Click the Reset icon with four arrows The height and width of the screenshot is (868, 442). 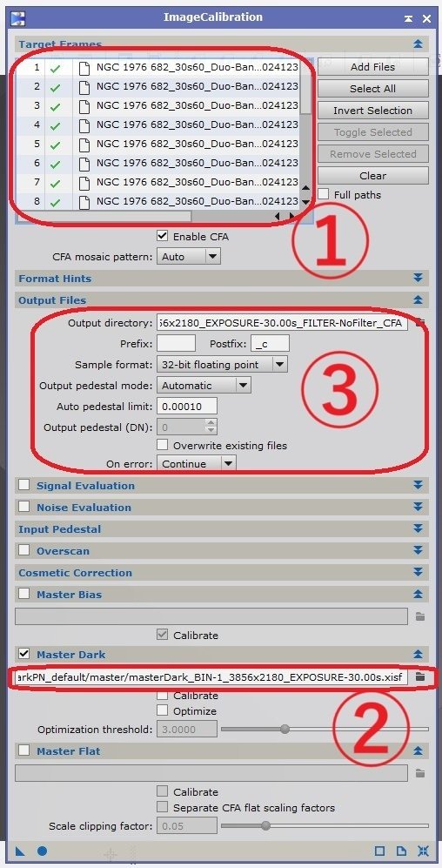click(423, 851)
